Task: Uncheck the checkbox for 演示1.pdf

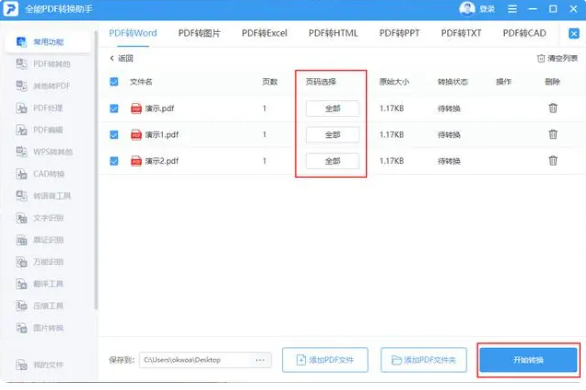Action: [x=114, y=134]
